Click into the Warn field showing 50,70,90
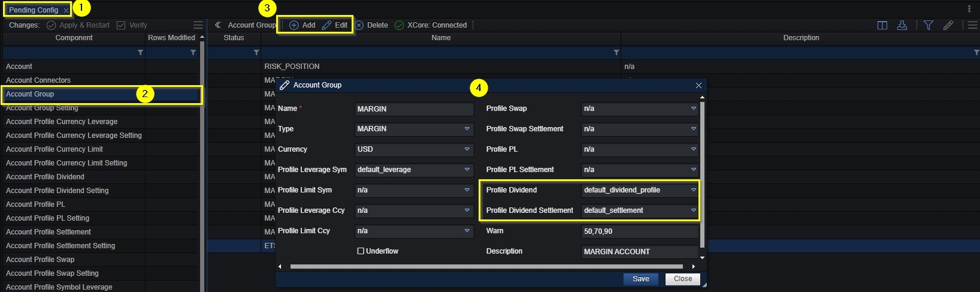Image resolution: width=980 pixels, height=292 pixels. [640, 231]
